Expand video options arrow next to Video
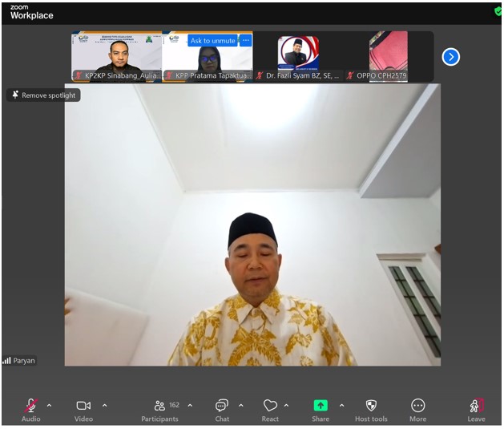The image size is (504, 429). click(104, 406)
